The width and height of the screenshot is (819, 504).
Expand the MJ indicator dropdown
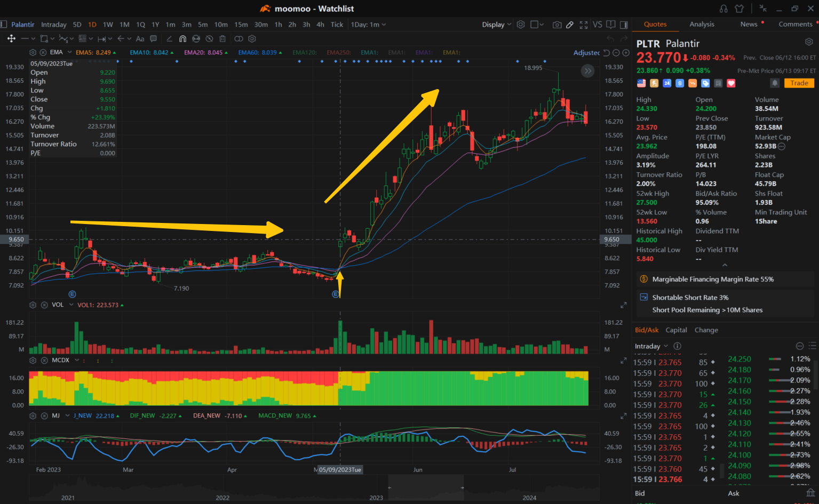point(67,415)
